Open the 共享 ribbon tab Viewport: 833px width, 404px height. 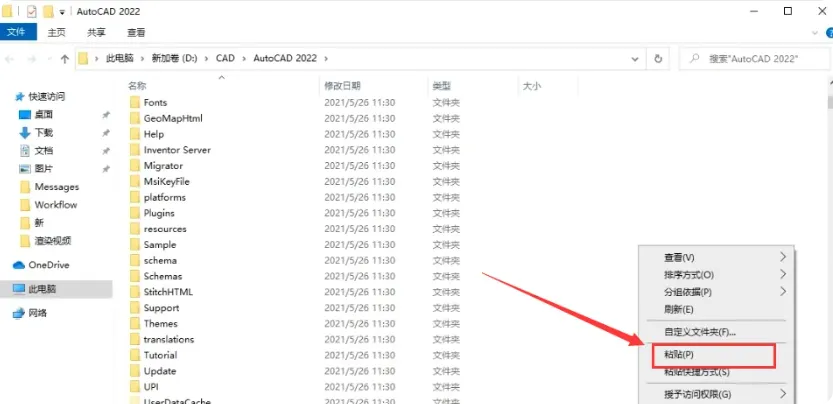coord(96,32)
